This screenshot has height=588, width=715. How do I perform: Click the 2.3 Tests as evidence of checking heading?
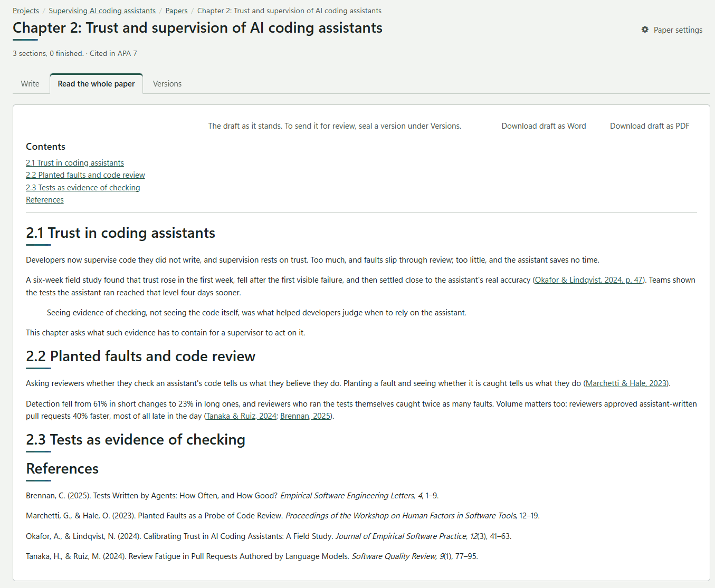coord(136,440)
